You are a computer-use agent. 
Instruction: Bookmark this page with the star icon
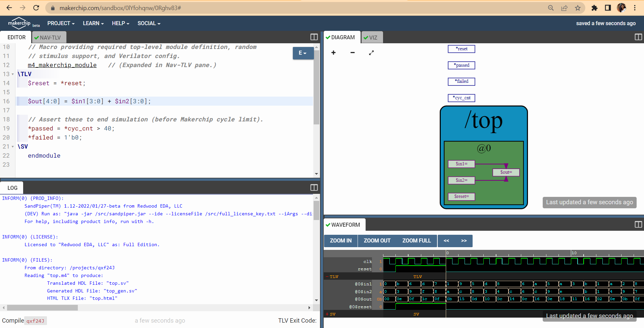[x=578, y=8]
